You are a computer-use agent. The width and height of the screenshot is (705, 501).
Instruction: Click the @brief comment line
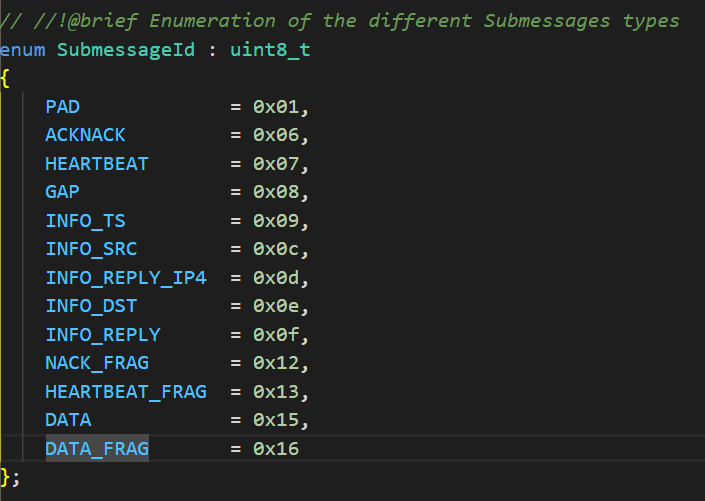(x=340, y=21)
